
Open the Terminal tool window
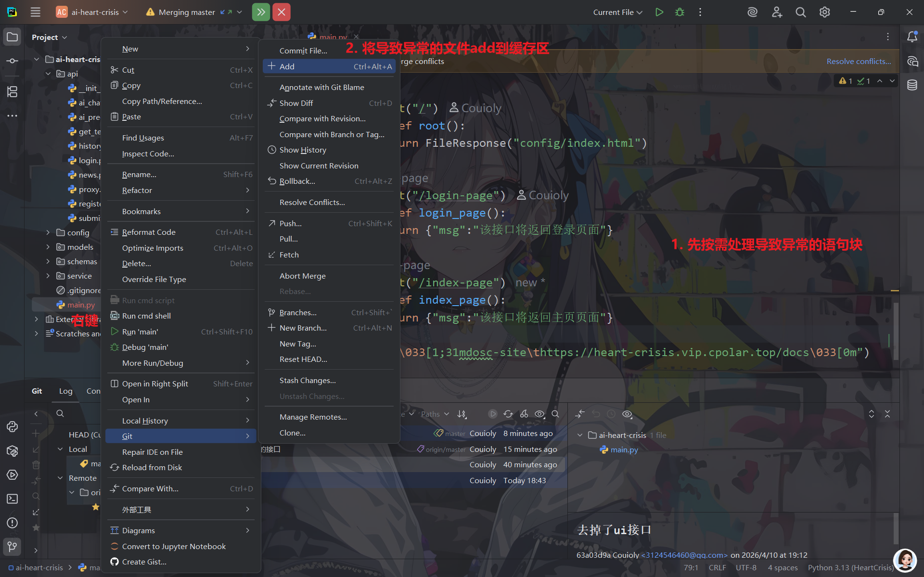pyautogui.click(x=13, y=499)
